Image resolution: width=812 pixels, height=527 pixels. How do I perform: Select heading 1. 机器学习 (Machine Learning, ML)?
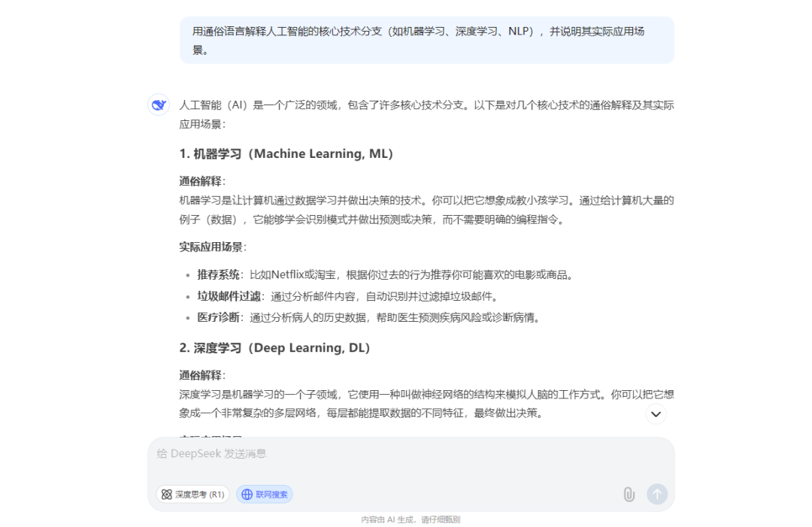tap(286, 154)
